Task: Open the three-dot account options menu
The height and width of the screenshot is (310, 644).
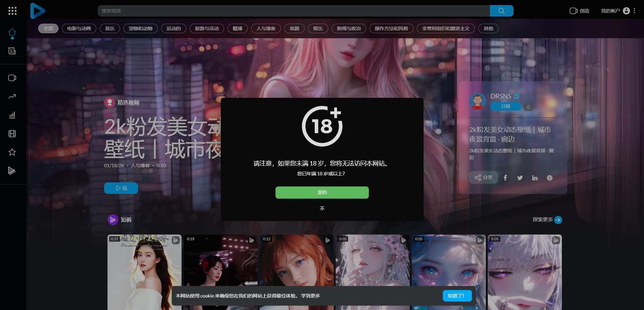Action: click(635, 11)
